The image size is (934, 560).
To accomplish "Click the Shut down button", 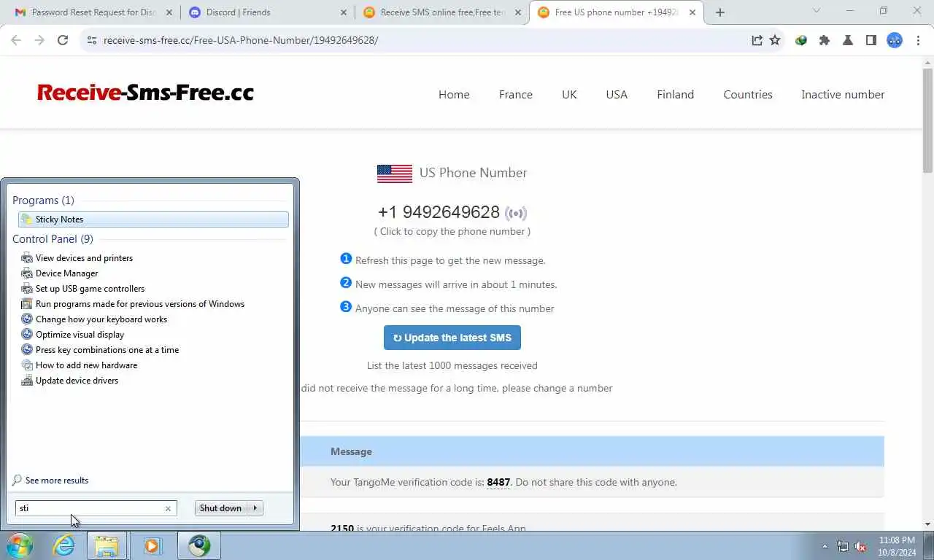I will (220, 508).
